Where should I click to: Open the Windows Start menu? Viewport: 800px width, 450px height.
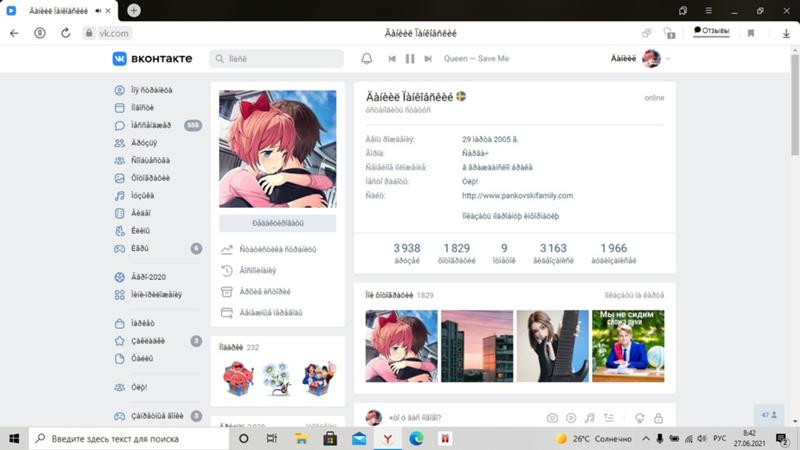(x=14, y=439)
